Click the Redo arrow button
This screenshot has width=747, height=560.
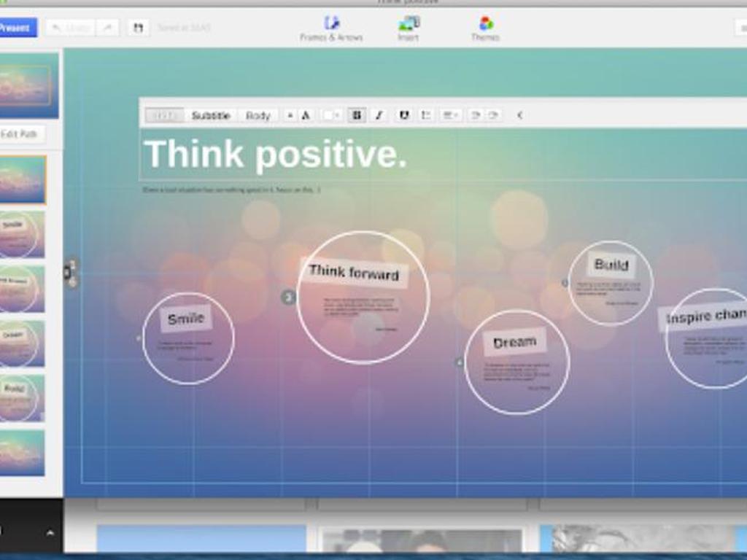pos(107,28)
